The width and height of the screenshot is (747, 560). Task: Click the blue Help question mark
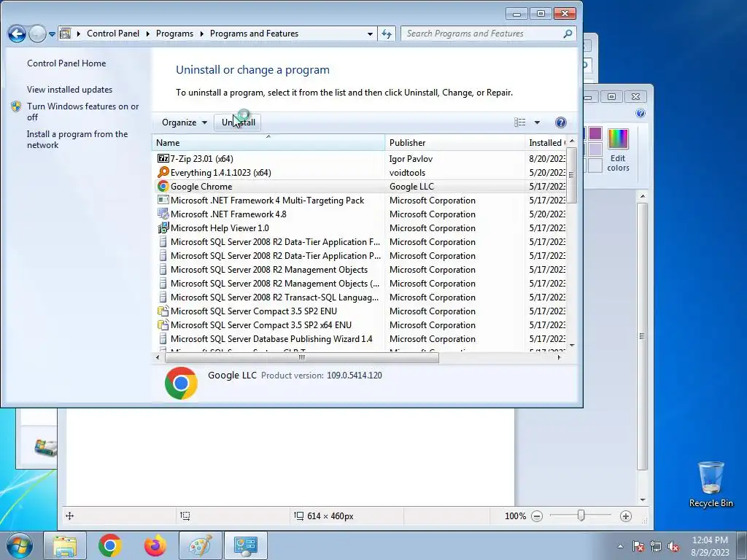click(x=561, y=122)
